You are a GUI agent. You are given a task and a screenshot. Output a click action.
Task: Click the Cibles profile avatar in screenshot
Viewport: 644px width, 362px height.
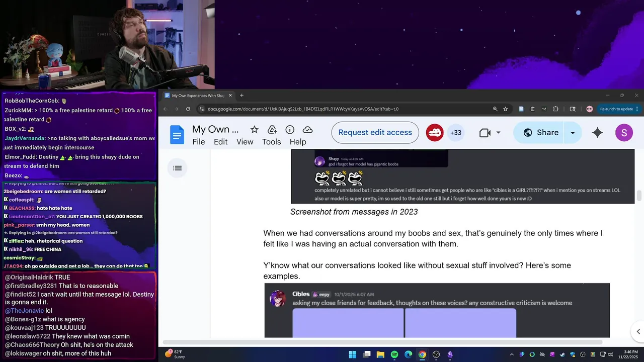(278, 299)
